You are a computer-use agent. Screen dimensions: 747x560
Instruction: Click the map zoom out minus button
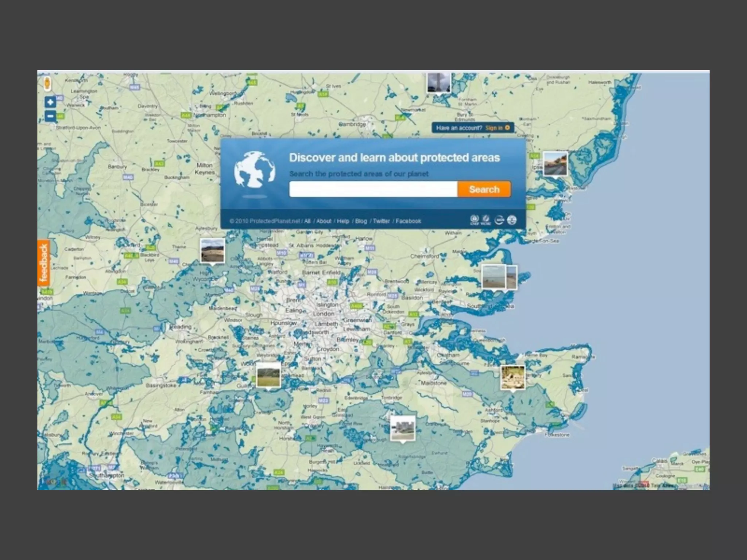point(50,116)
